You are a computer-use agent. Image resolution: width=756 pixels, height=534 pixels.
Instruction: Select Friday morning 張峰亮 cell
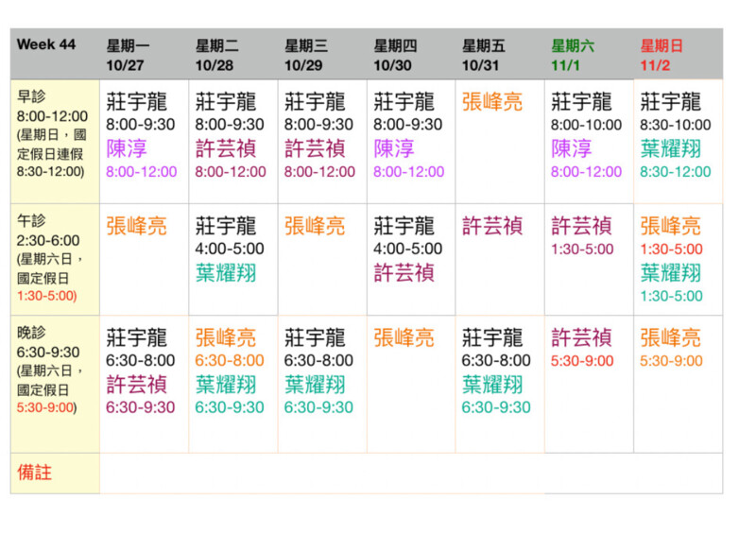492,102
